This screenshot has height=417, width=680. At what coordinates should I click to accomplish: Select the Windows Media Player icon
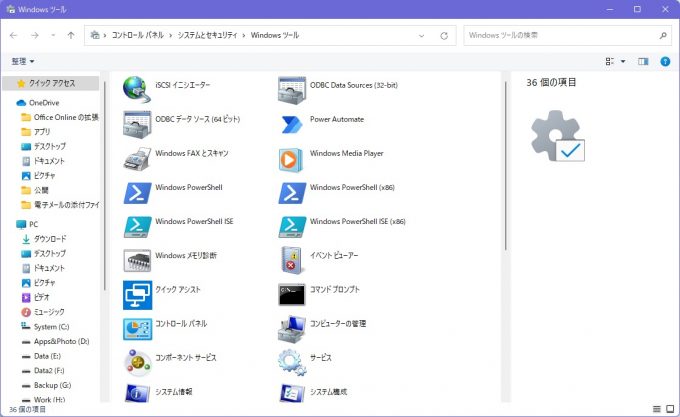[291, 159]
